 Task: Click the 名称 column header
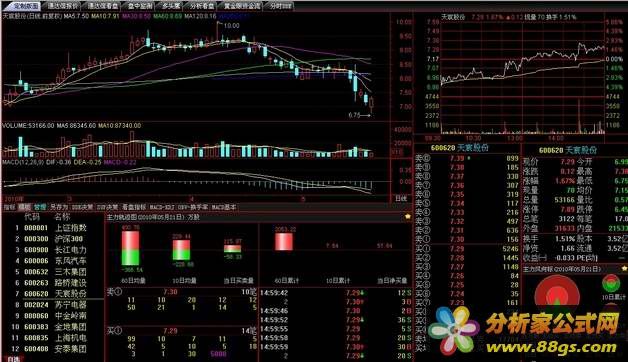62,217
